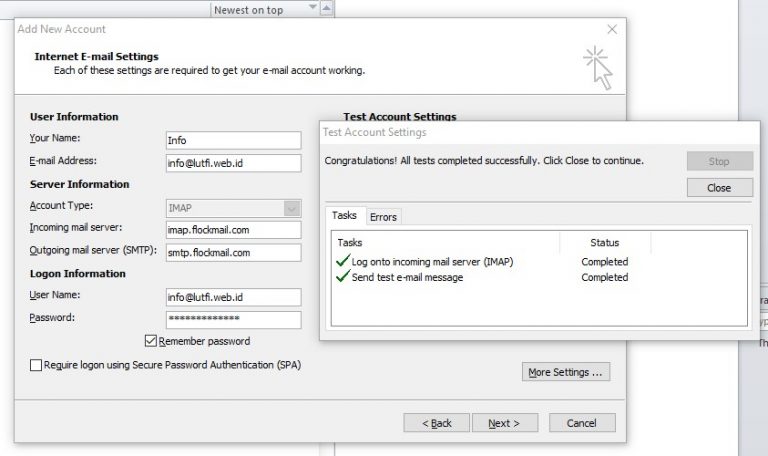Click the Tasks column header
This screenshot has width=768, height=456.
(446, 242)
